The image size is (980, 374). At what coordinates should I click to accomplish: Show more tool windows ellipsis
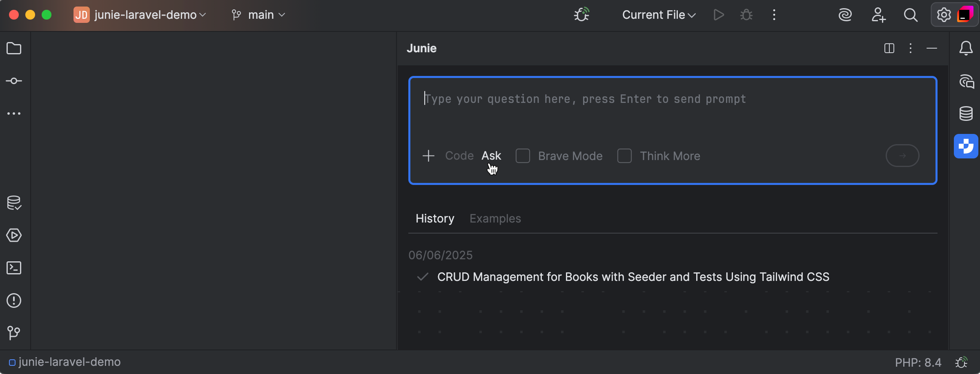pos(14,114)
